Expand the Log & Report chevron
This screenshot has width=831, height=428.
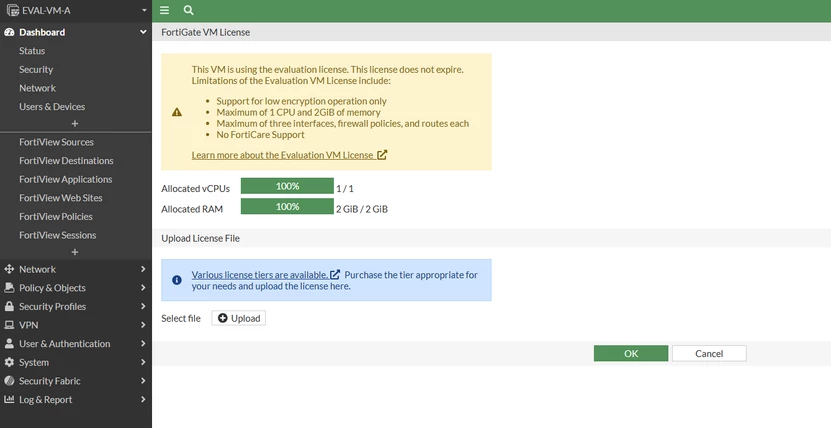[143, 399]
